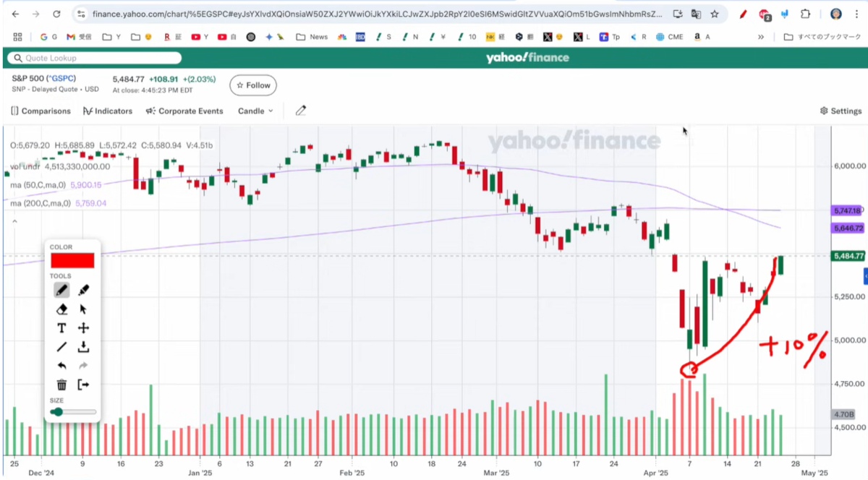The image size is (868, 480).
Task: Select the straight line tool
Action: pos(61,347)
